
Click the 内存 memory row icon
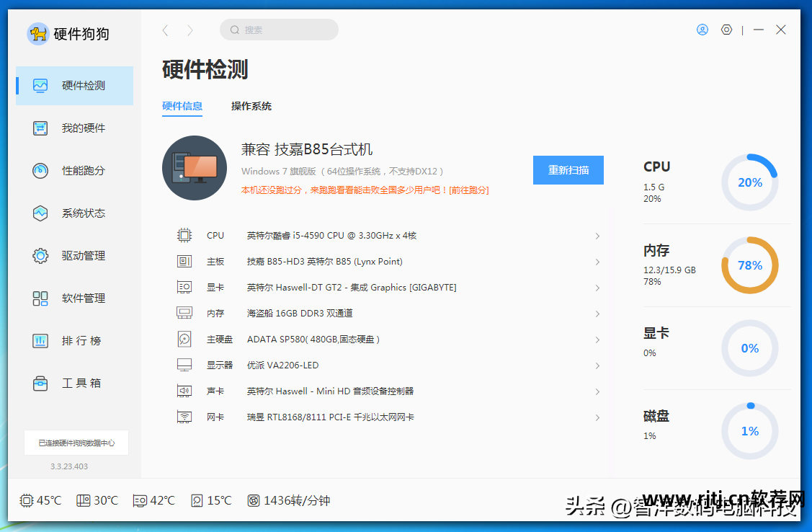pos(184,314)
